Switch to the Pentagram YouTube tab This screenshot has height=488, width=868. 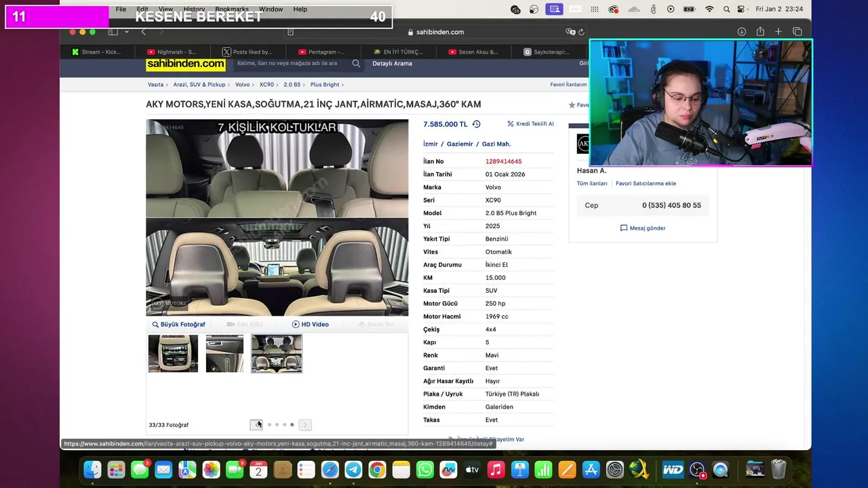point(322,52)
